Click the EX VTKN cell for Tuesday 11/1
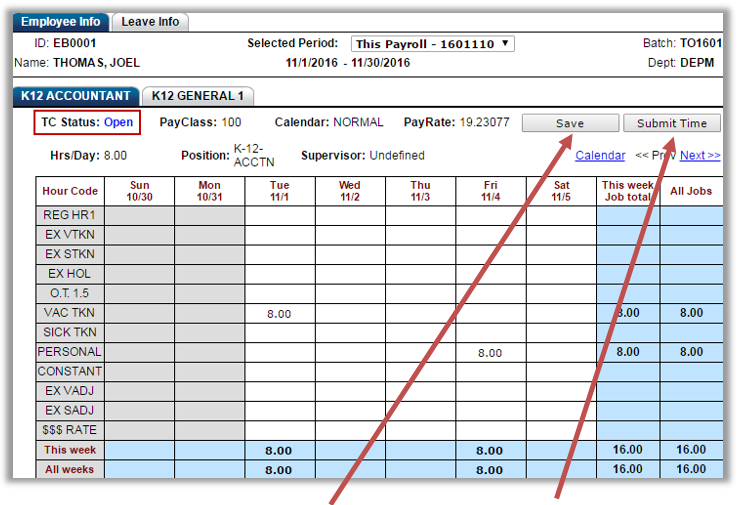744x505 pixels. click(280, 235)
